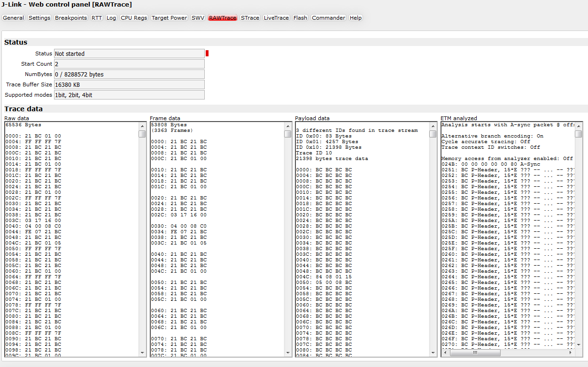
Task: Click the NumBytes value field
Action: click(130, 74)
